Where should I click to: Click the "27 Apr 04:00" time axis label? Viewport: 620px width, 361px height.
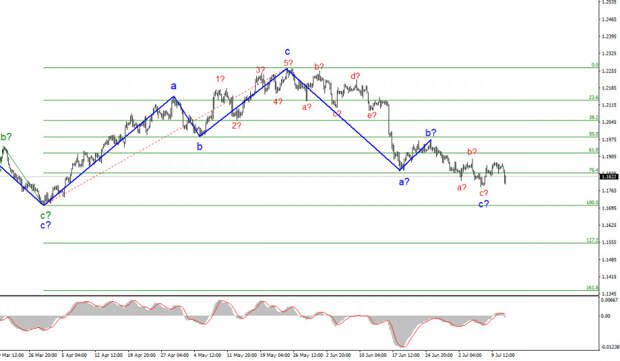coord(174,355)
